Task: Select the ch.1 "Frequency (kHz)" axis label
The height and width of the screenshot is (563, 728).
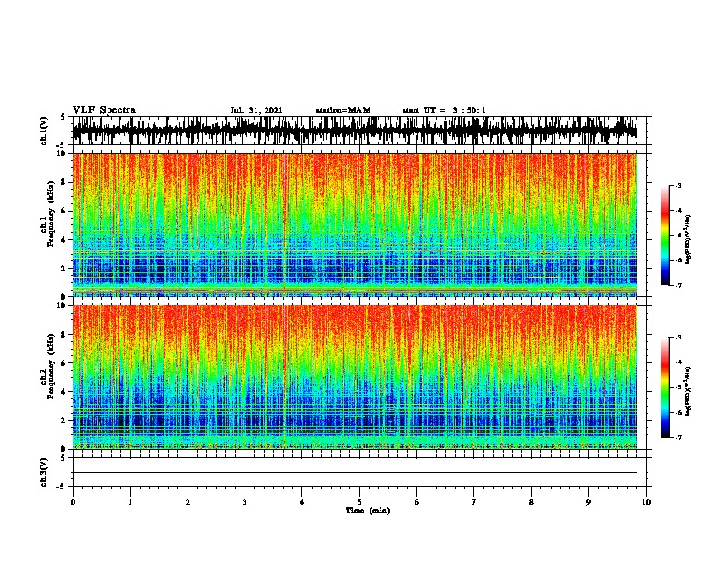Action: pyautogui.click(x=51, y=214)
